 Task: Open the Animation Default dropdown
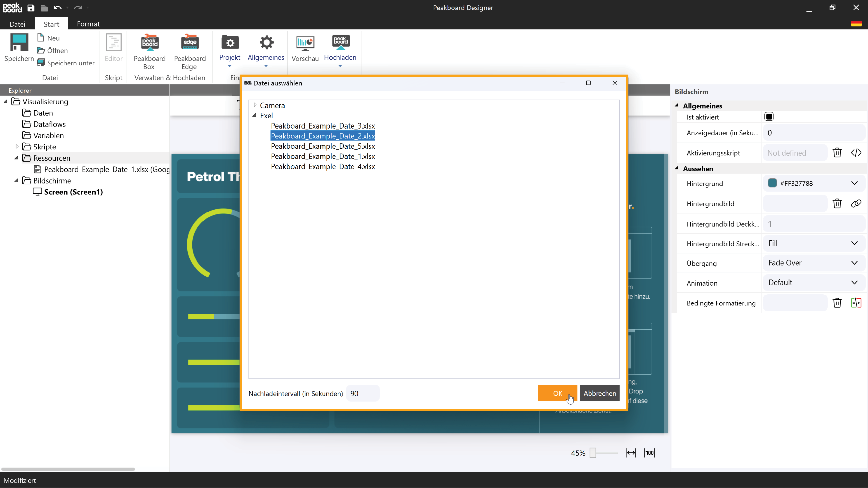click(x=814, y=283)
